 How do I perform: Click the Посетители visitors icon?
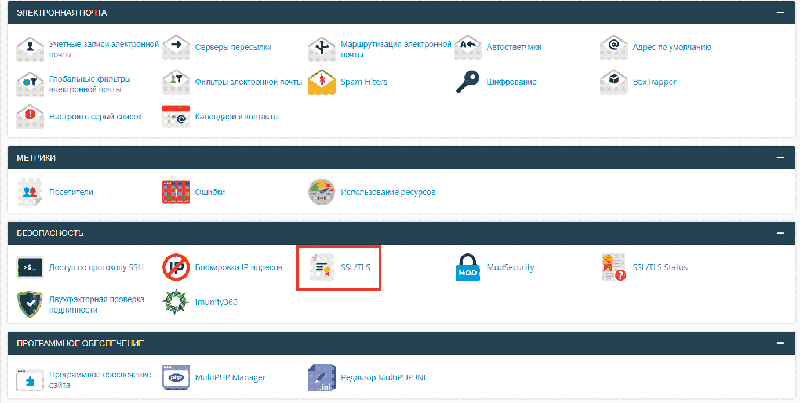[x=30, y=192]
